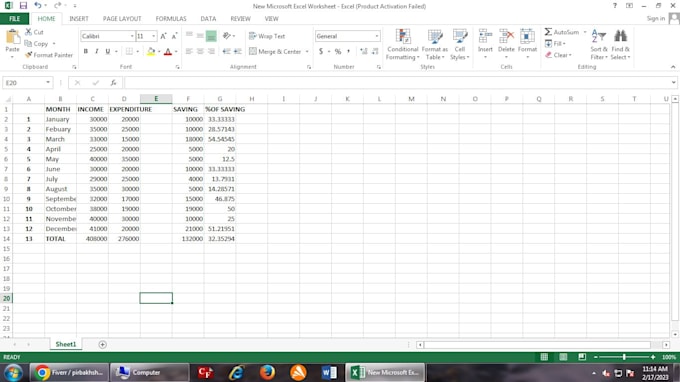
Task: Add a new sheet with plus icon
Action: pos(102,344)
